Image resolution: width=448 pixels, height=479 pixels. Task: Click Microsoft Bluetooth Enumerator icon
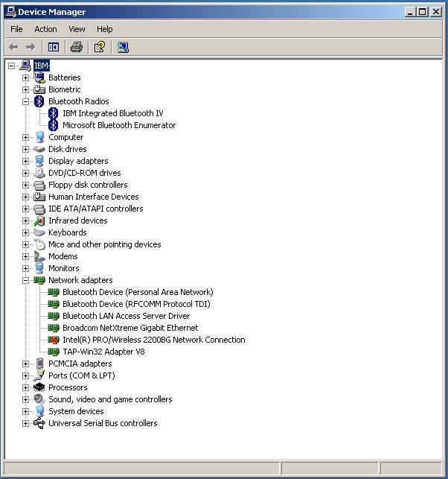point(54,125)
